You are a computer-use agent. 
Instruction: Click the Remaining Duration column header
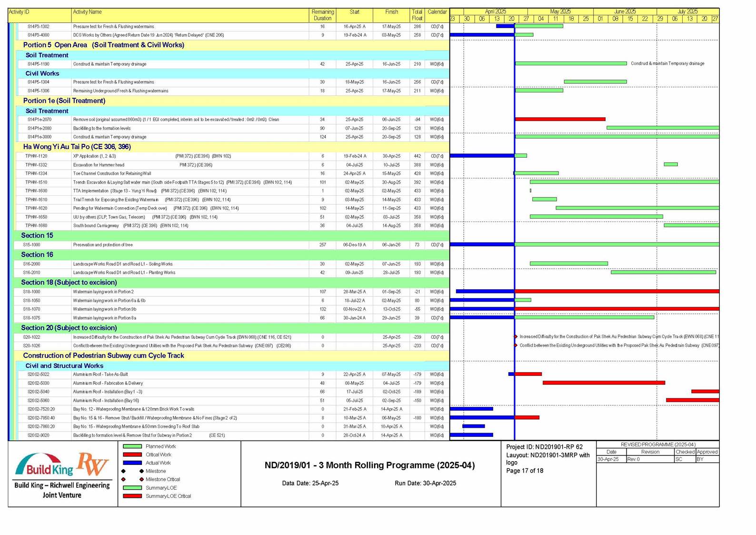[322, 15]
